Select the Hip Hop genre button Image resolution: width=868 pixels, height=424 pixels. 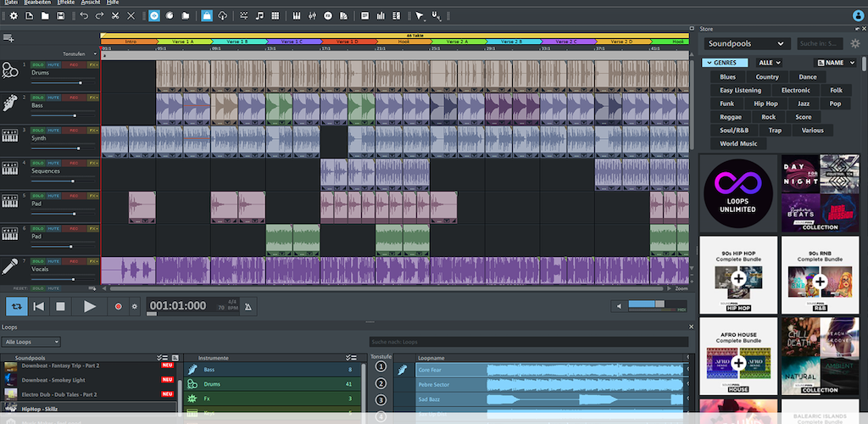765,103
